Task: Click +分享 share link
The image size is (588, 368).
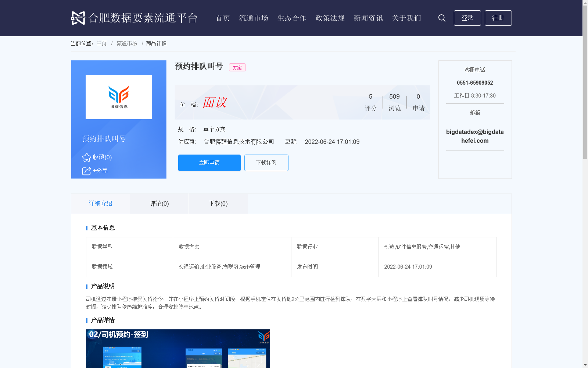Action: click(100, 171)
